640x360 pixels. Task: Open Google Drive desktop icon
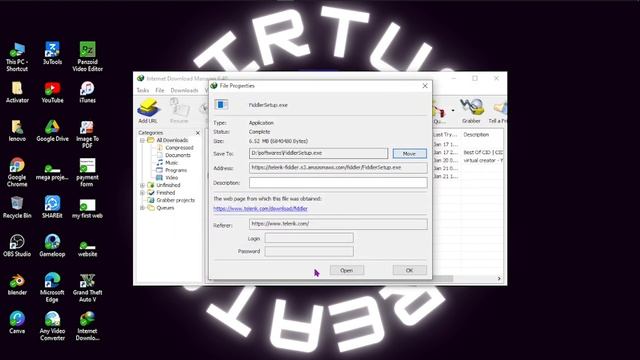pos(52,131)
